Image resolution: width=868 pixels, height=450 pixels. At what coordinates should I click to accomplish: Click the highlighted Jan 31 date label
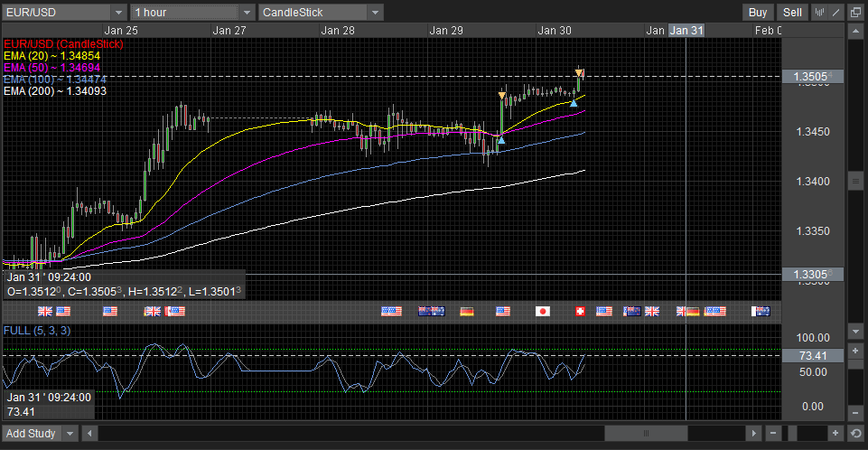point(686,31)
